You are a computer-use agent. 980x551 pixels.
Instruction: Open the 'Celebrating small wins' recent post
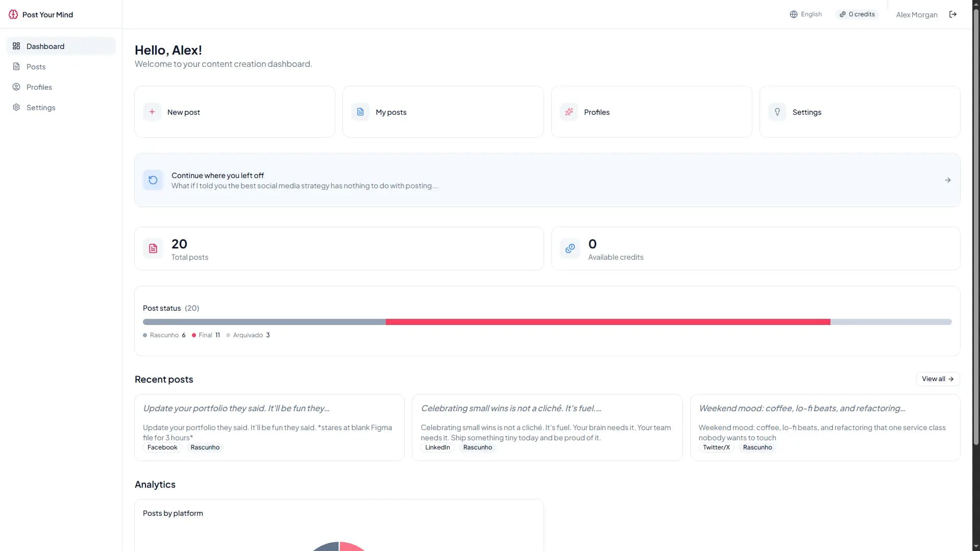547,428
